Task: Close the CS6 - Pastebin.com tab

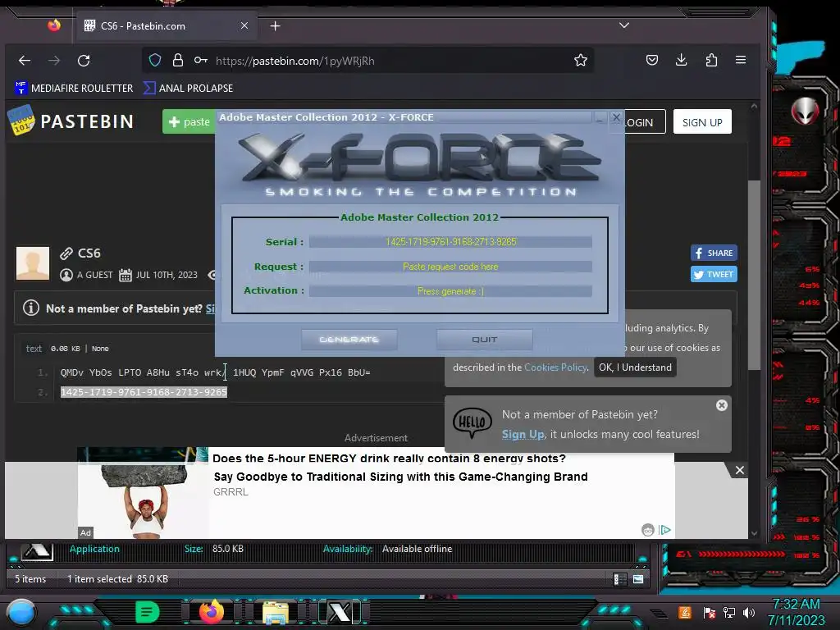Action: coord(244,25)
